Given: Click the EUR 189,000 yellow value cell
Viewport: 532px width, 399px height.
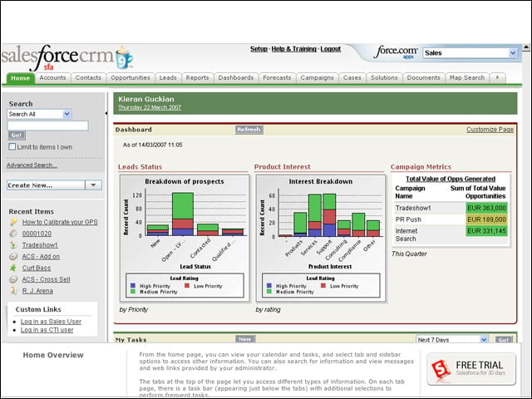Looking at the screenshot, I should 486,219.
